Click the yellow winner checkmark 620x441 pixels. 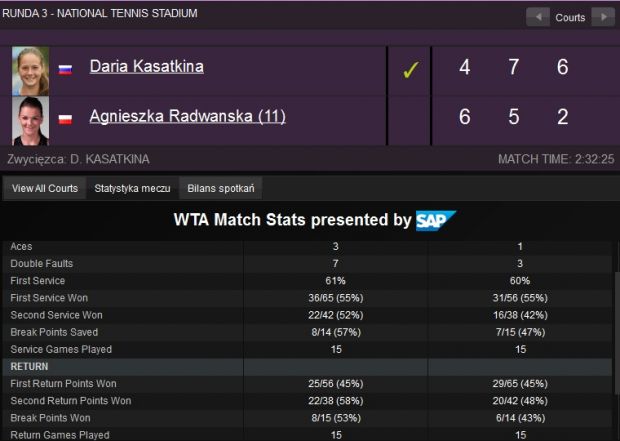410,70
